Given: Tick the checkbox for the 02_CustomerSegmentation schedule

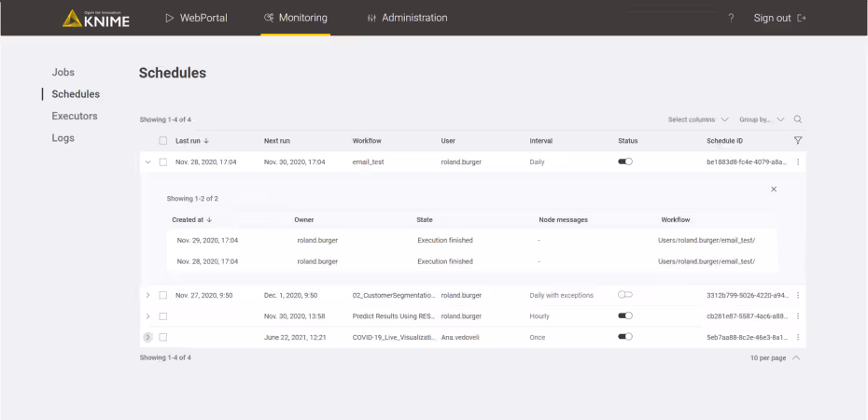Looking at the screenshot, I should [x=162, y=296].
